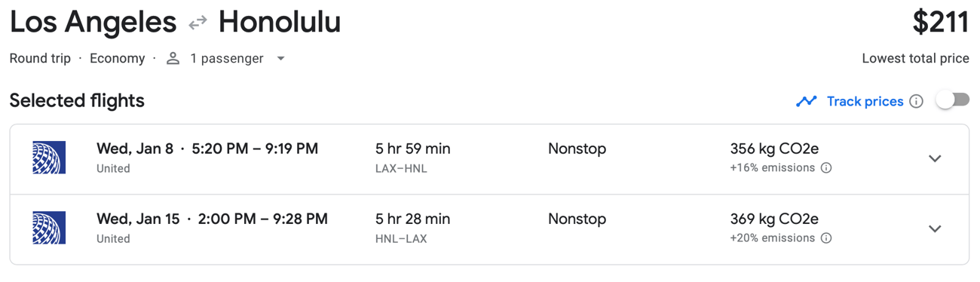The image size is (980, 282).
Task: Click the United logo on Jan 15 flight
Action: click(x=49, y=228)
